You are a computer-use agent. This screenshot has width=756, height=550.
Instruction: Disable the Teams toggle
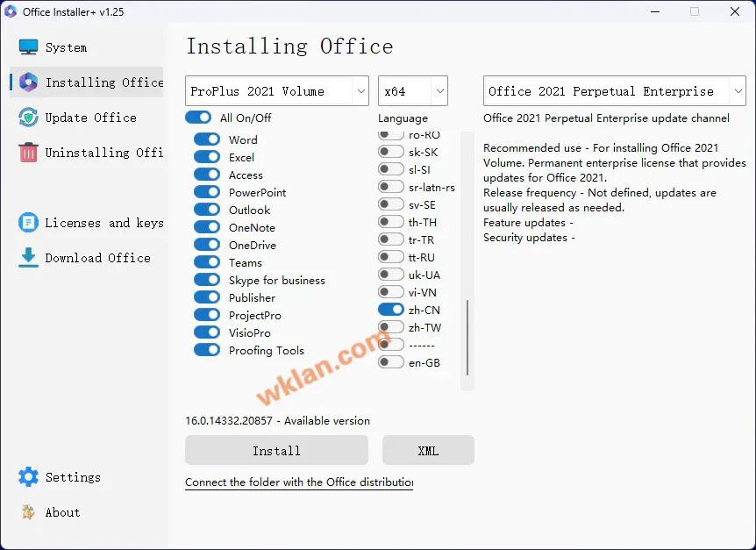pyautogui.click(x=207, y=262)
